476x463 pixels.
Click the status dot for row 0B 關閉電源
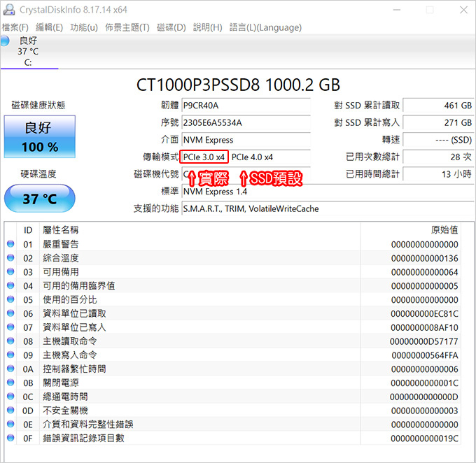pyautogui.click(x=10, y=383)
